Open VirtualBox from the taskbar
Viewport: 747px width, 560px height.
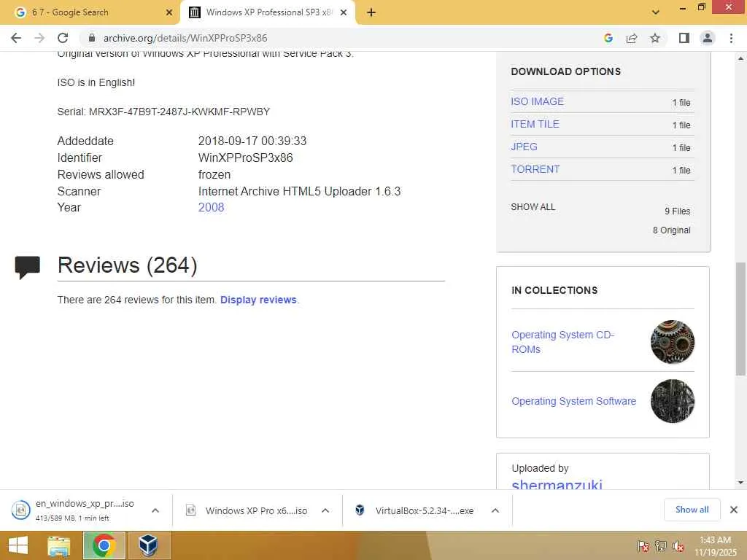click(x=149, y=545)
